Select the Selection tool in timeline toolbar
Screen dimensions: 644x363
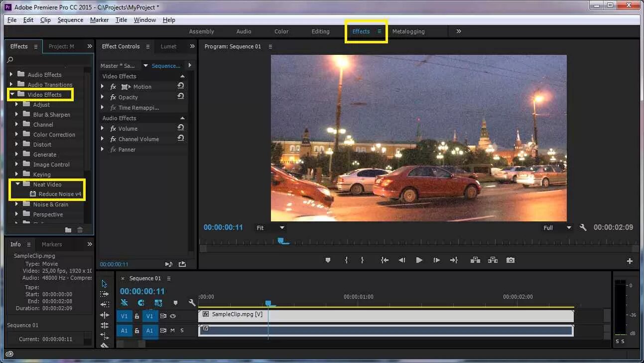click(x=105, y=284)
